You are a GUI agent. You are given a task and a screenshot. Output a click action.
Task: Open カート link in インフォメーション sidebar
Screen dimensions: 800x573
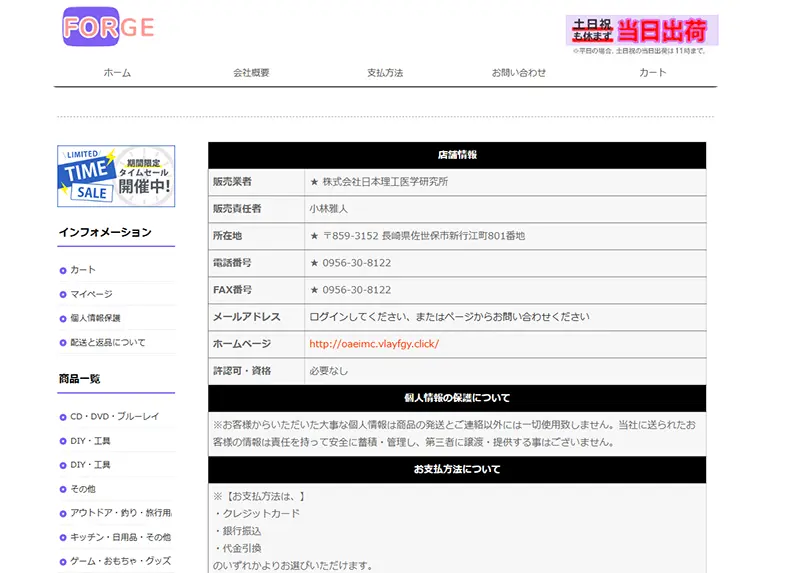pyautogui.click(x=83, y=269)
